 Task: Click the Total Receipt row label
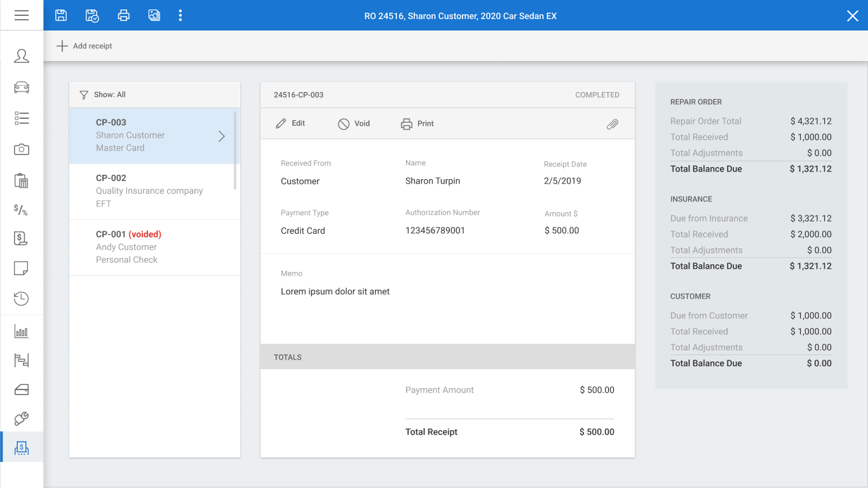pyautogui.click(x=431, y=432)
